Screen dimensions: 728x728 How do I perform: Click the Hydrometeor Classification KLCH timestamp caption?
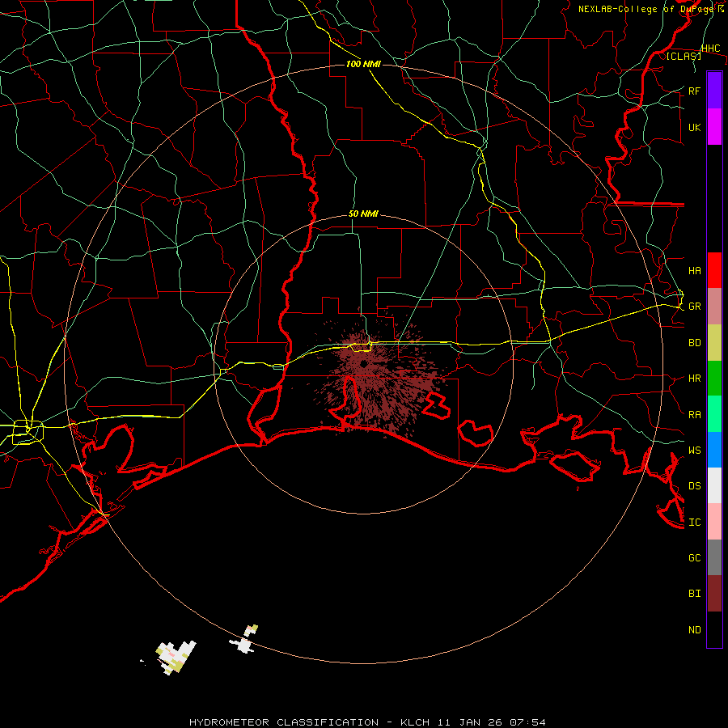point(367,722)
